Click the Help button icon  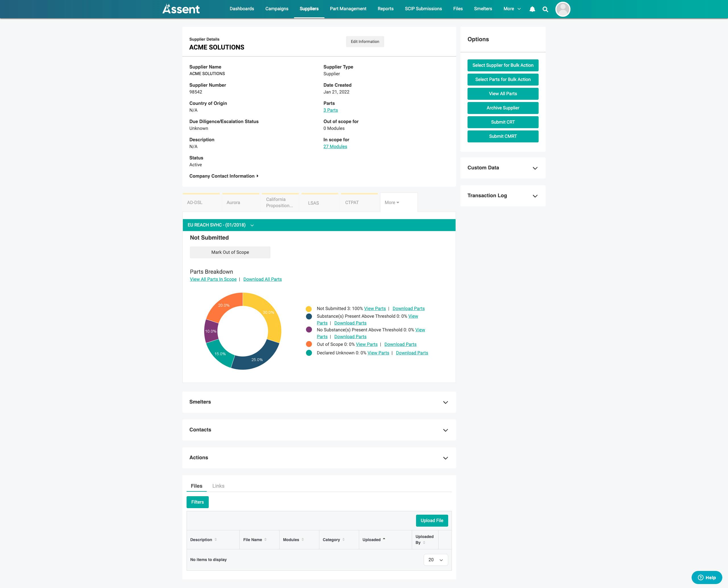(700, 577)
